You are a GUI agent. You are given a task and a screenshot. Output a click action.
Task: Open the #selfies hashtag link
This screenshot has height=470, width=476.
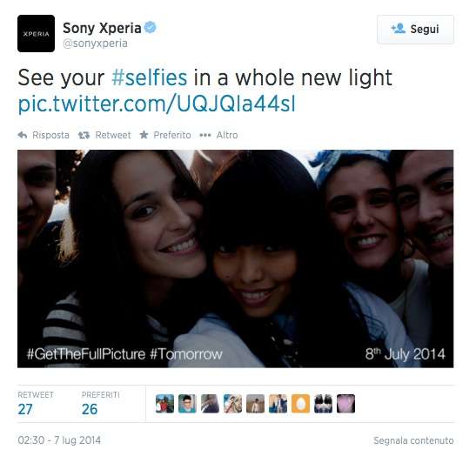150,78
